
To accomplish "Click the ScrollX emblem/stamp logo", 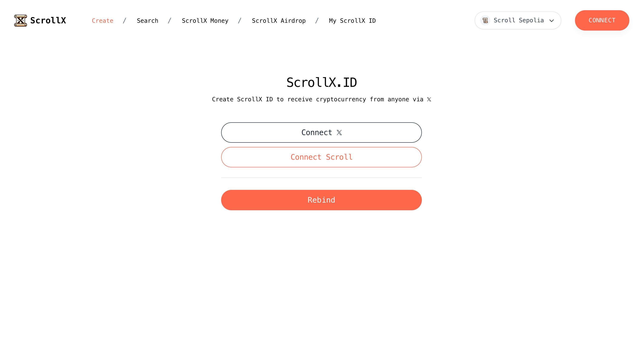I will pos(21,20).
